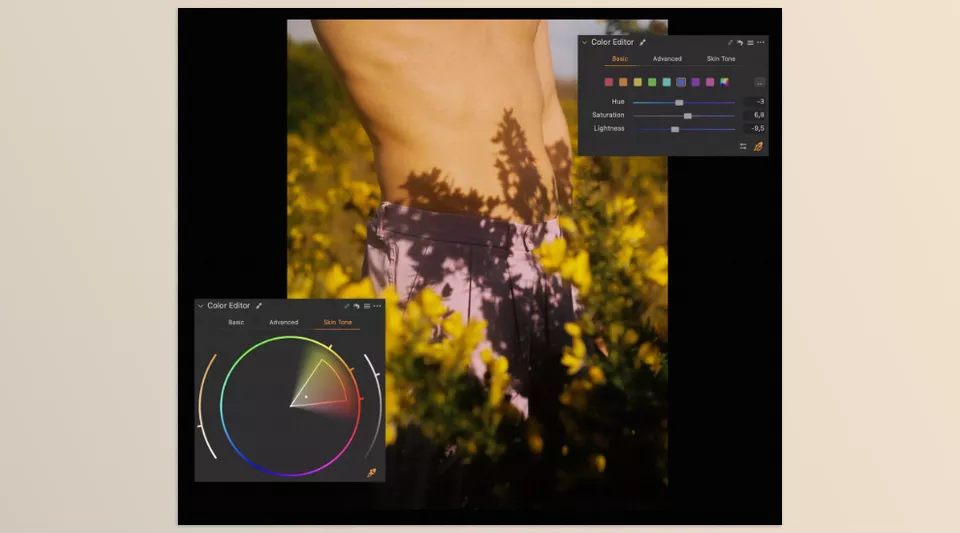
Task: Reset adjustments with undo arrow in upper Color Editor
Action: coord(740,43)
